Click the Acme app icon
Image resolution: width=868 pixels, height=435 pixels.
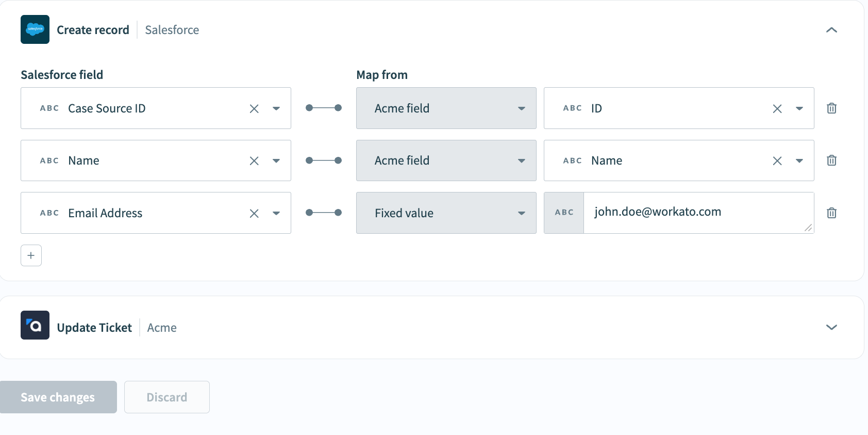(x=35, y=325)
